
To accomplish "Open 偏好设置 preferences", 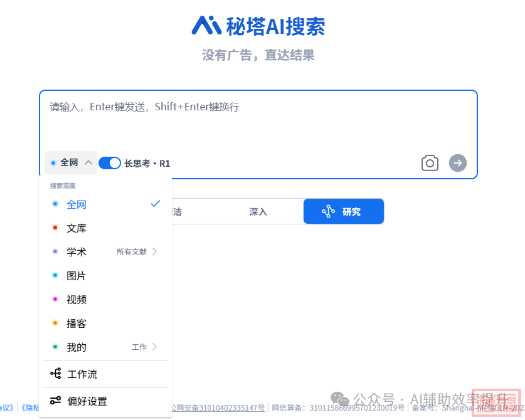I will click(x=87, y=401).
